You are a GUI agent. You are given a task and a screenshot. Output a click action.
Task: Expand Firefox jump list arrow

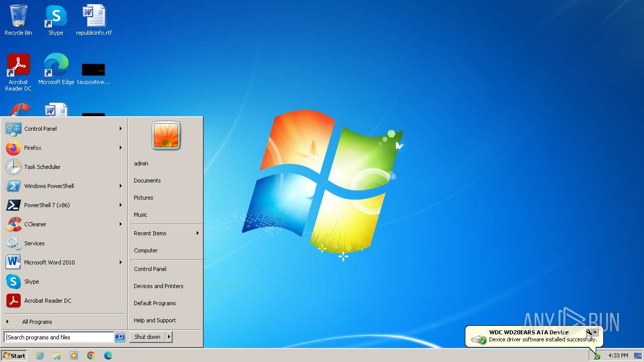point(121,148)
